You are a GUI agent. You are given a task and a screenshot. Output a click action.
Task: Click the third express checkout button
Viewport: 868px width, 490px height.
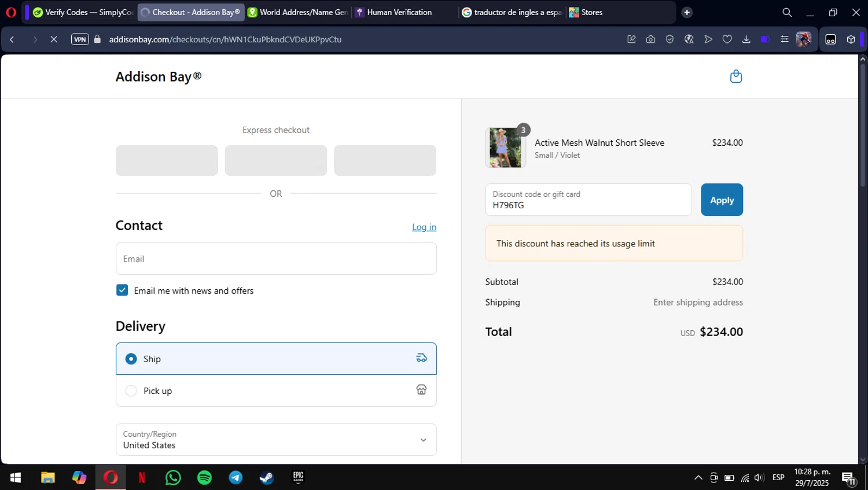pos(385,160)
